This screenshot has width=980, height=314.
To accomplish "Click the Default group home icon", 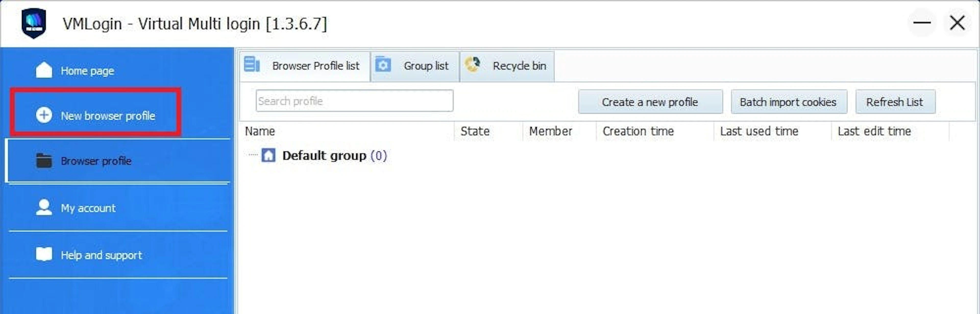I will tap(268, 155).
